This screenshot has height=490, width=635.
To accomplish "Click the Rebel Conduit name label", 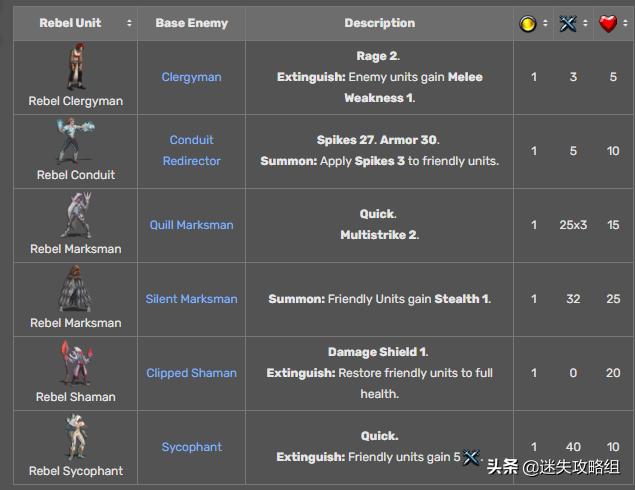I will pos(76,175).
